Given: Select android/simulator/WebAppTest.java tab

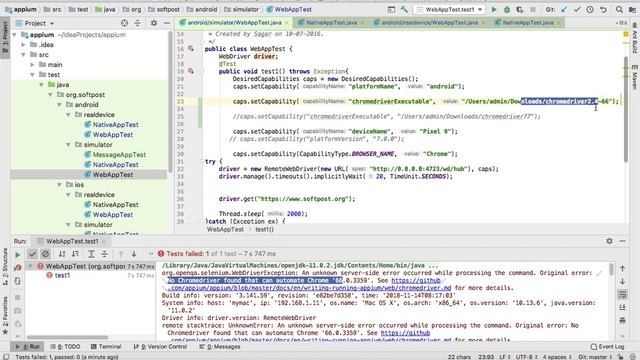Looking at the screenshot, I should (x=234, y=22).
